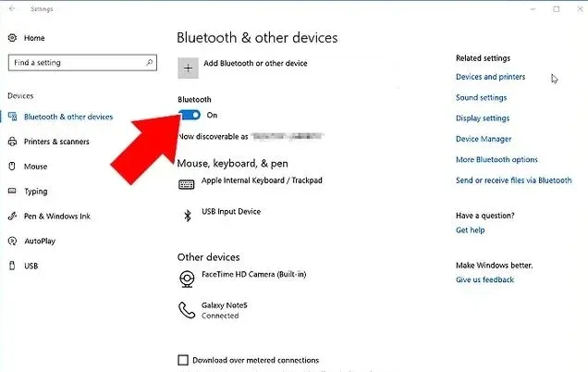Type in the Find a setting field
Screen dimensions: 588x372
(74, 63)
